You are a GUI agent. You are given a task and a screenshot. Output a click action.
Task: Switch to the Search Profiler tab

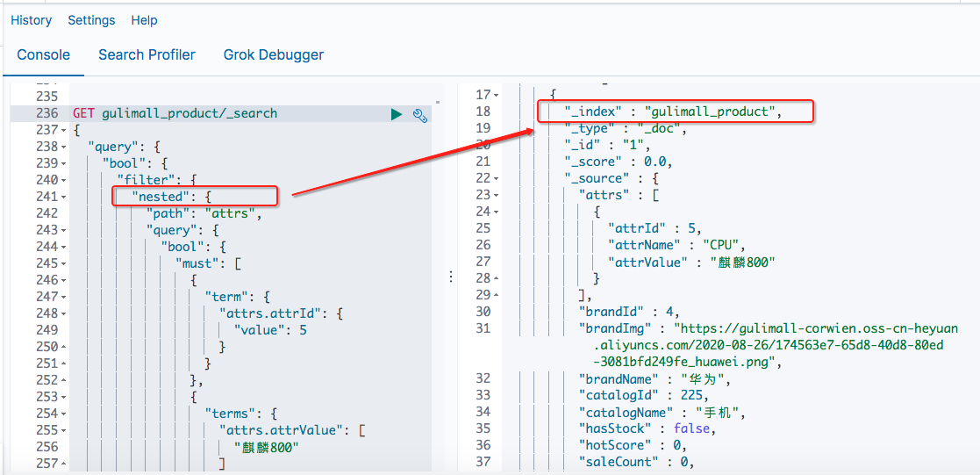(147, 54)
